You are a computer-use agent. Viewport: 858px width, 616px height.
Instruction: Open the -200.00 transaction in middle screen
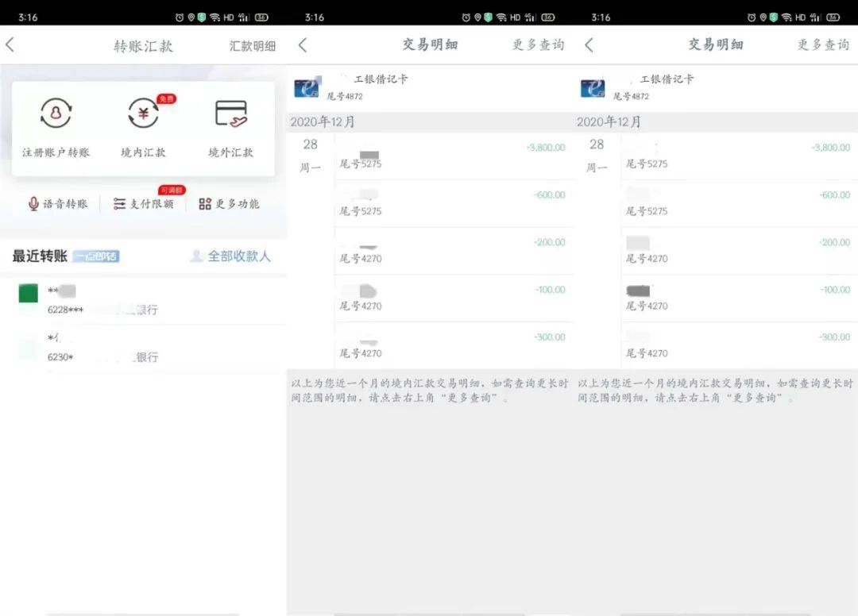click(454, 251)
